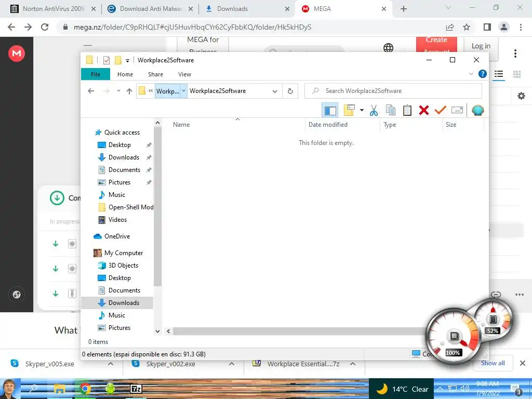
Task: Click MEGA Create Account button
Action: point(436,45)
